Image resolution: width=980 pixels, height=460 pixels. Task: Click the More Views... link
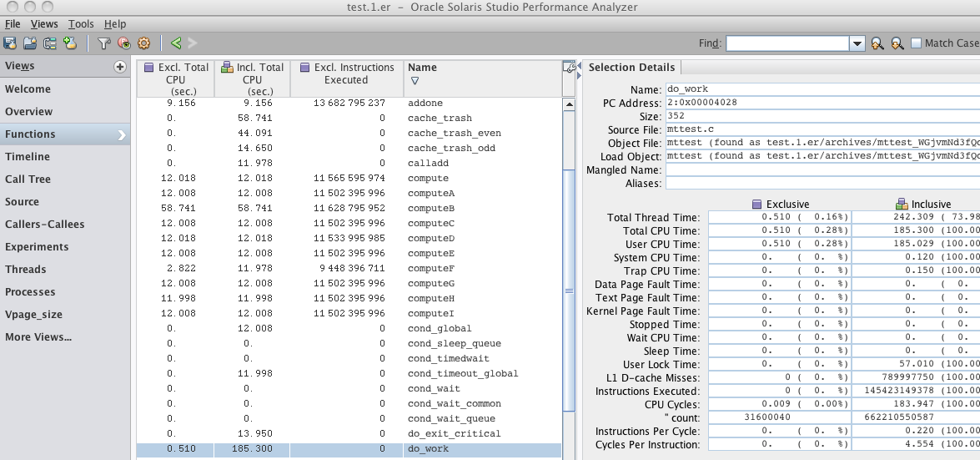(x=38, y=336)
